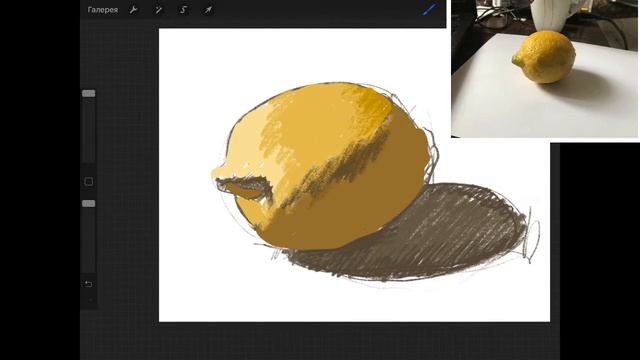Screen dimensions: 640x360
Task: Tap the square Modify button in sidebar
Action: click(x=89, y=182)
